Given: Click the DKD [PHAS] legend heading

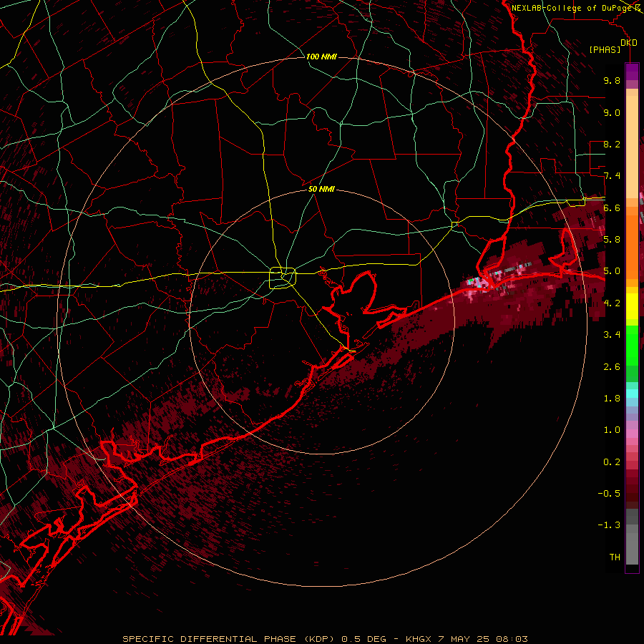Looking at the screenshot, I should (x=613, y=47).
